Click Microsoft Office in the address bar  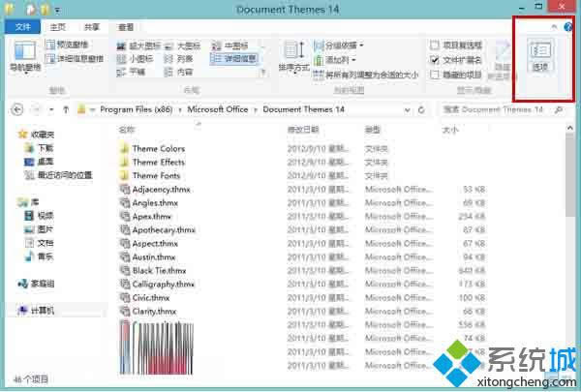tap(218, 109)
